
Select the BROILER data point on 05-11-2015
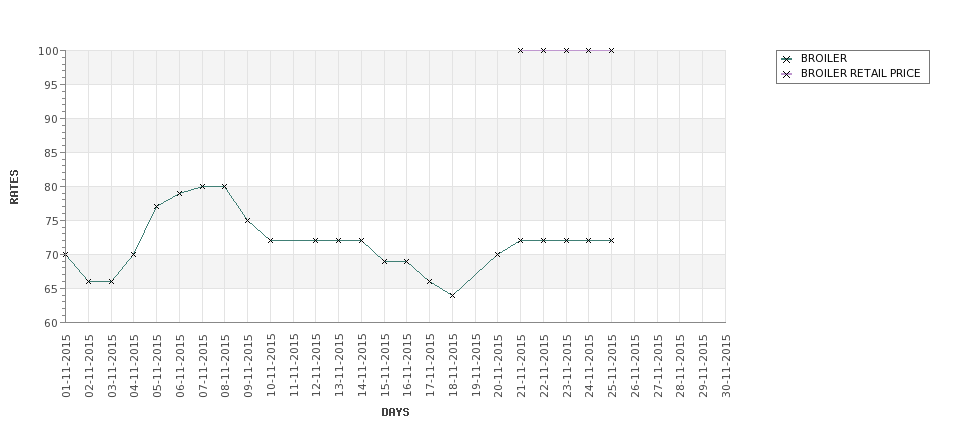coord(157,206)
